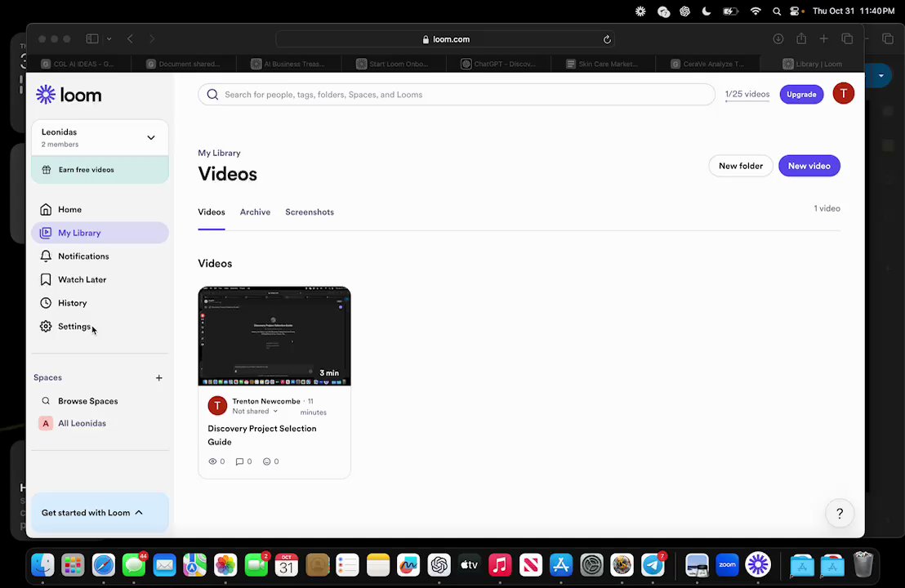The image size is (905, 588).
Task: Click the Loom logo in sidebar
Action: point(69,95)
